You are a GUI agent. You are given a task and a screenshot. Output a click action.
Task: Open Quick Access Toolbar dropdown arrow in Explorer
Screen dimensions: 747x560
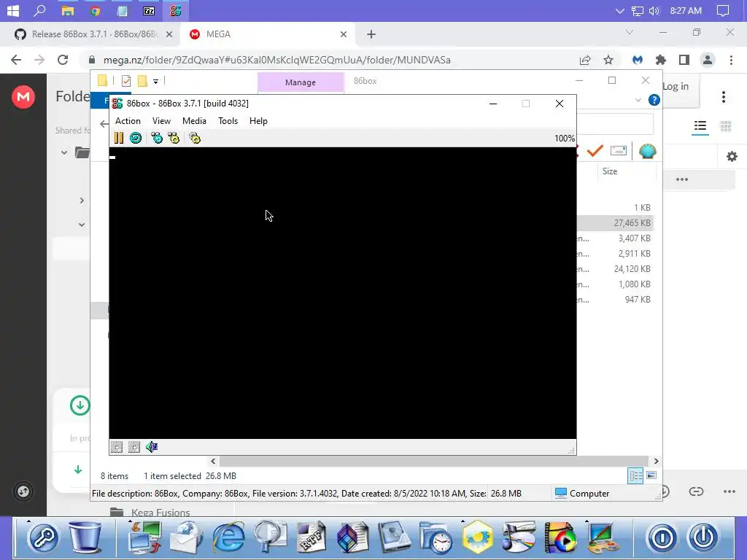(156, 82)
